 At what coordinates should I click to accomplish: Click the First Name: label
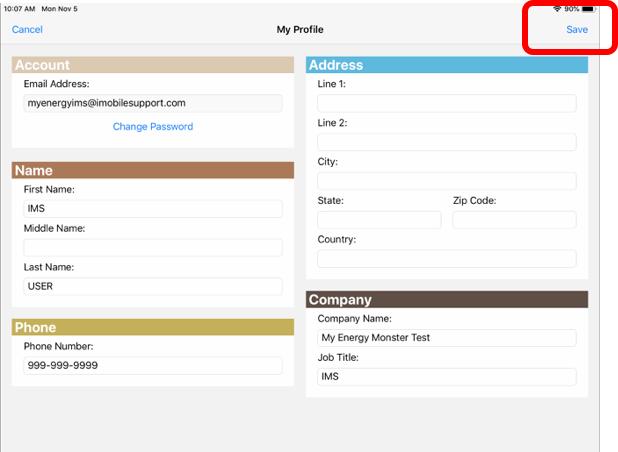(x=49, y=190)
